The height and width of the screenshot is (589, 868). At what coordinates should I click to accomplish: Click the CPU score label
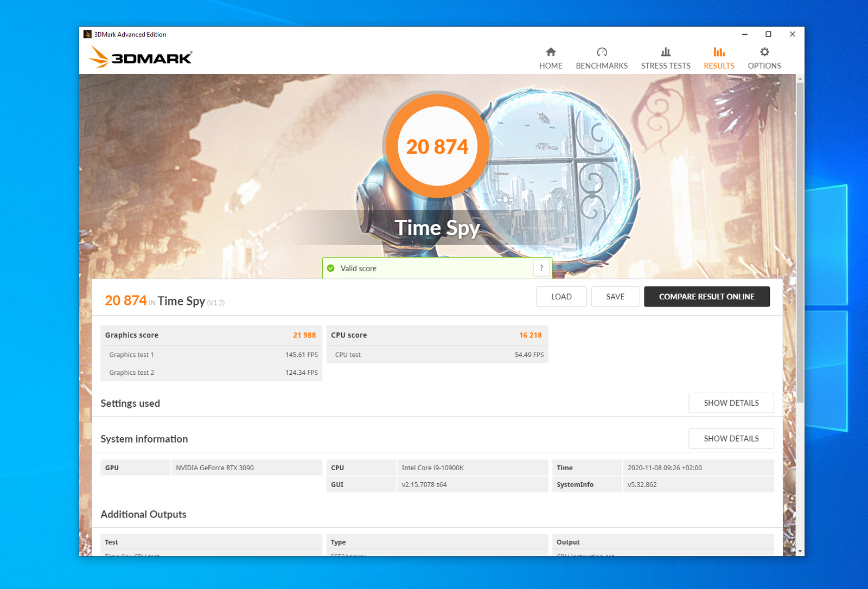point(349,335)
